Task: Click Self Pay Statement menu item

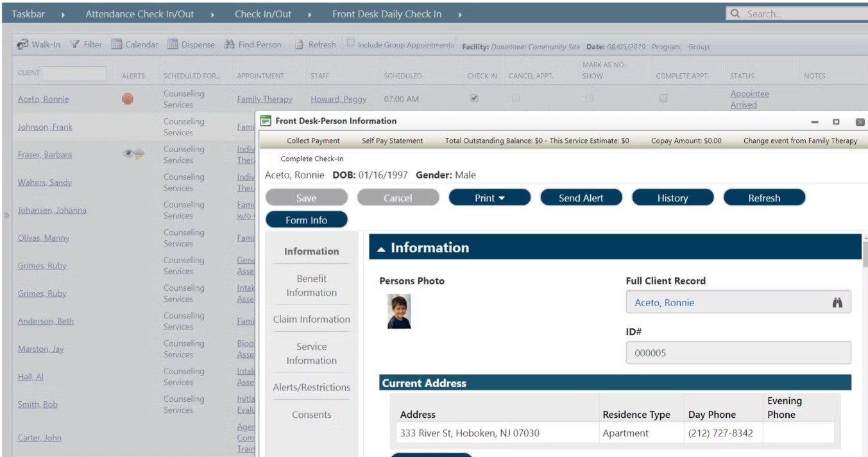Action: [x=392, y=141]
